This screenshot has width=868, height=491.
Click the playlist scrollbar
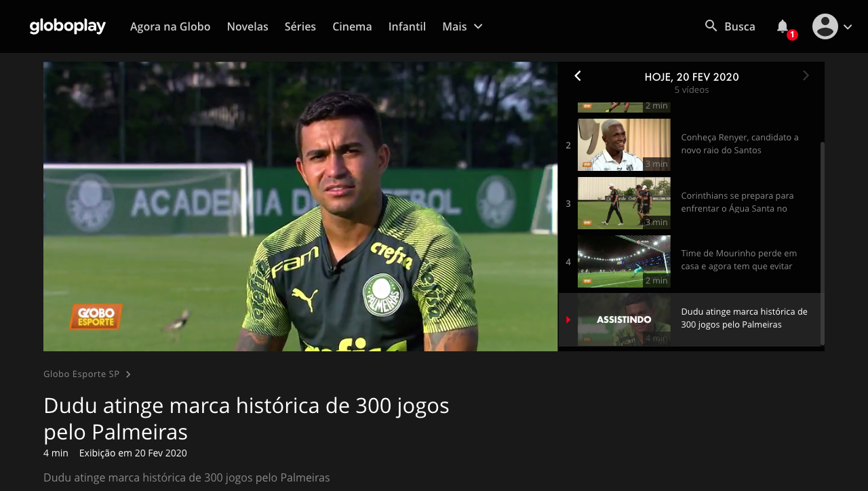pyautogui.click(x=823, y=243)
